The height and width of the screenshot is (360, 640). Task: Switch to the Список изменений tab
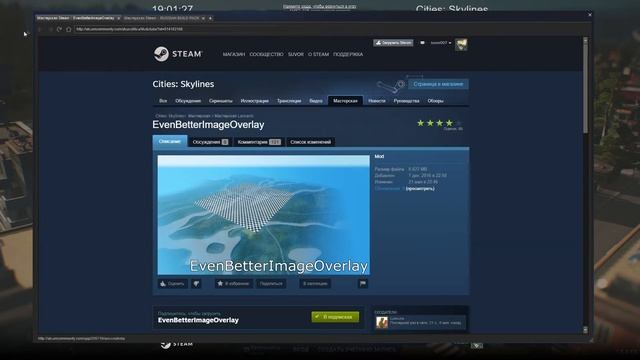click(311, 142)
